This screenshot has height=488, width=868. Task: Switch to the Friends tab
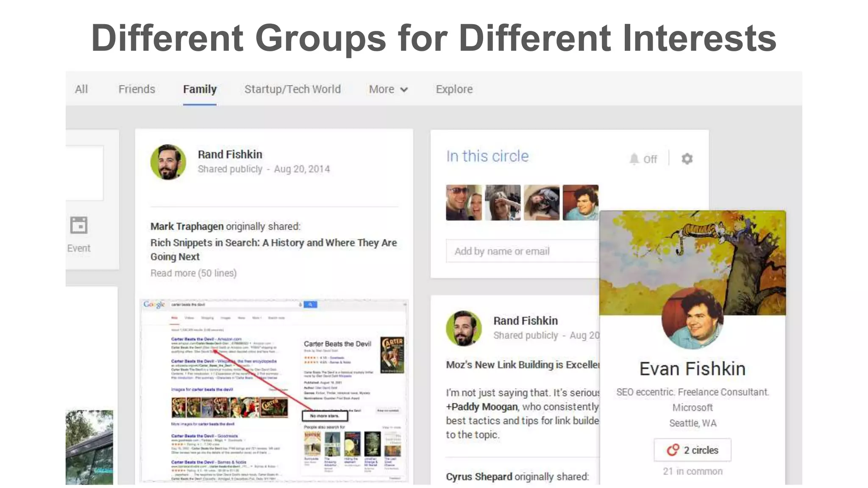click(137, 89)
